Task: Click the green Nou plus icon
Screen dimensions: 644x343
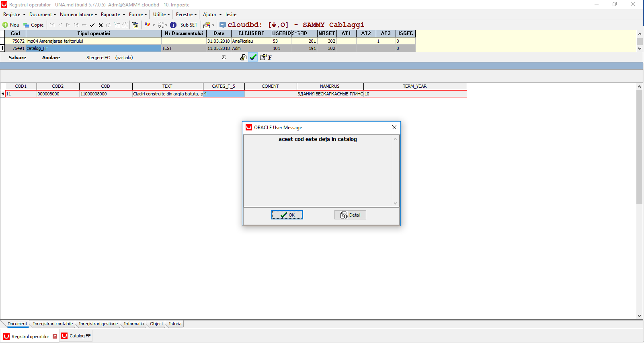Action: pos(5,25)
